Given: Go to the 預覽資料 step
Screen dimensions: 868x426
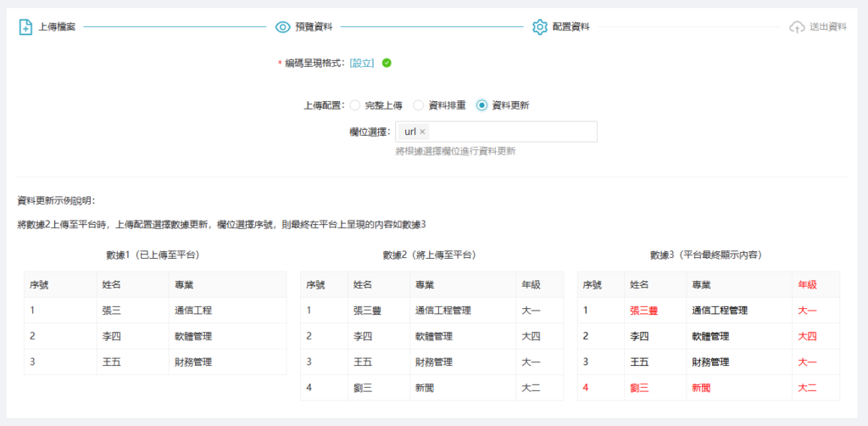Looking at the screenshot, I should [x=314, y=27].
